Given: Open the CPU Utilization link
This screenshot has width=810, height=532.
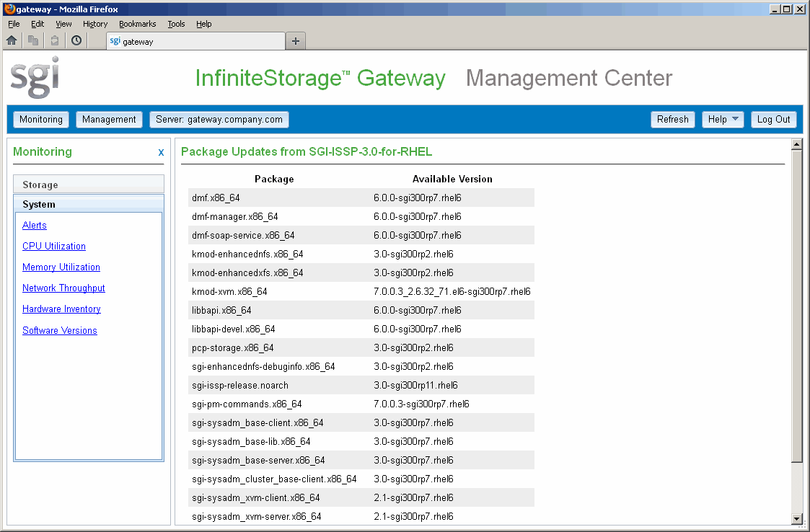Looking at the screenshot, I should (x=53, y=246).
